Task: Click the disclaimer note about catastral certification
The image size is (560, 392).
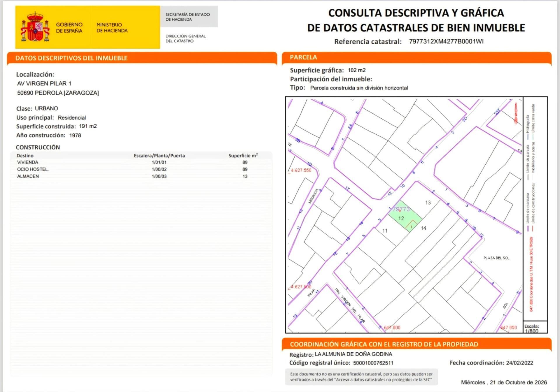Action: tap(361, 377)
